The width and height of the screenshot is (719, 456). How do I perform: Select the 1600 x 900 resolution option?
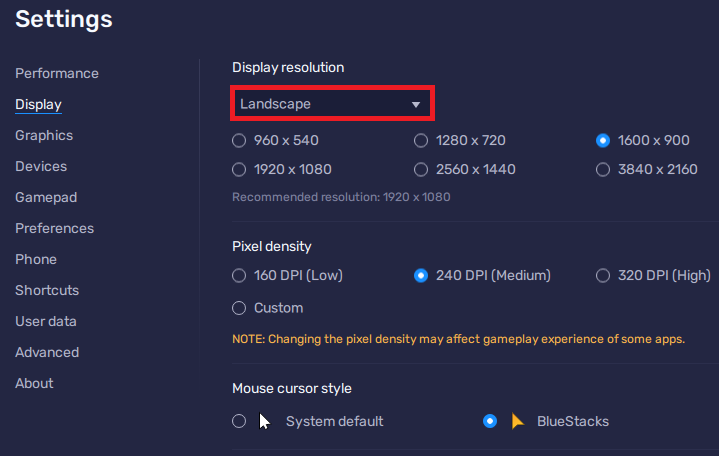603,140
